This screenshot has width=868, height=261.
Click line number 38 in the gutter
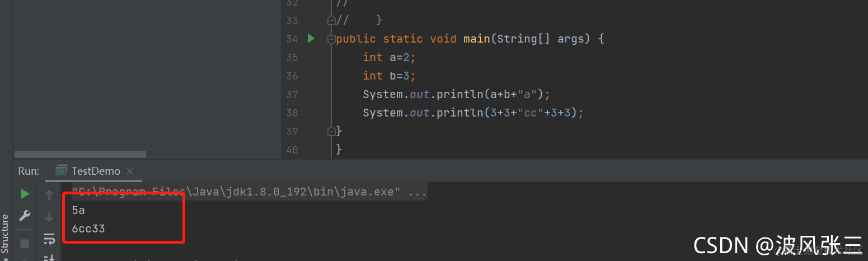click(292, 113)
